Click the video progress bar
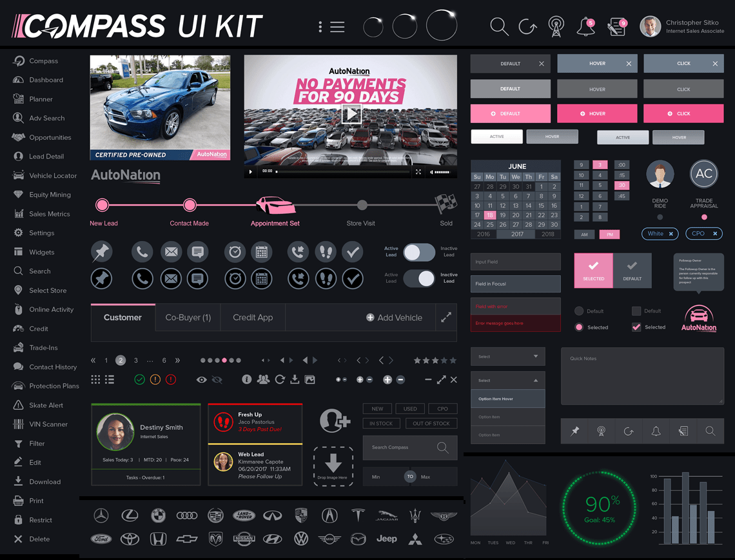Viewport: 735px width, 560px height. (x=342, y=171)
